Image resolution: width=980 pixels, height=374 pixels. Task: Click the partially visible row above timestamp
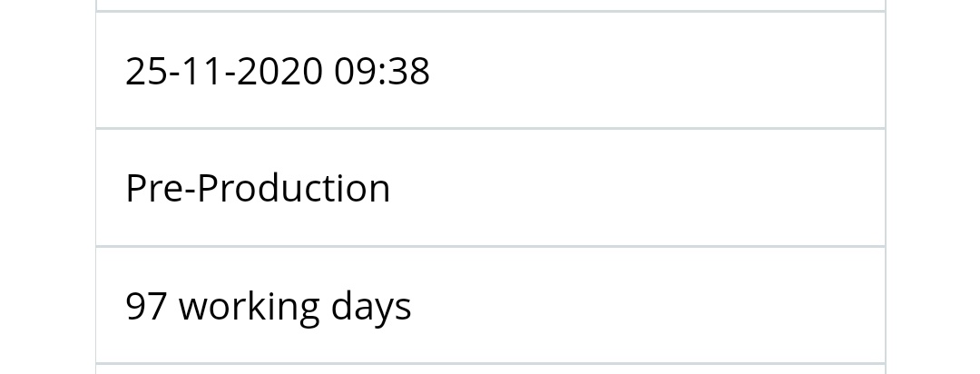pyautogui.click(x=491, y=5)
